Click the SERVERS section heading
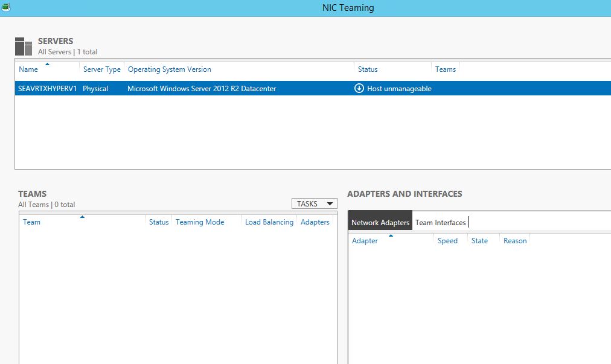The height and width of the screenshot is (364, 611). [56, 41]
